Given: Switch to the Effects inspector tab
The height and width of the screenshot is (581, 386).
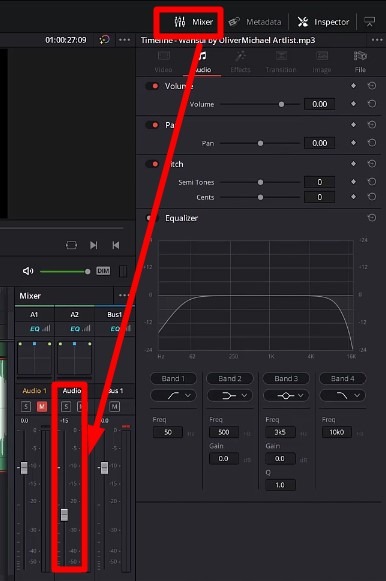Looking at the screenshot, I should (240, 62).
